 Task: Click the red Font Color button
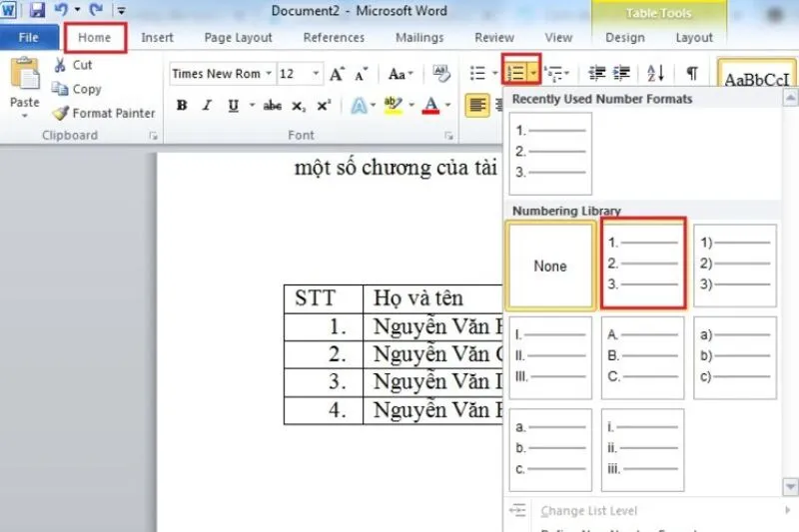click(431, 106)
